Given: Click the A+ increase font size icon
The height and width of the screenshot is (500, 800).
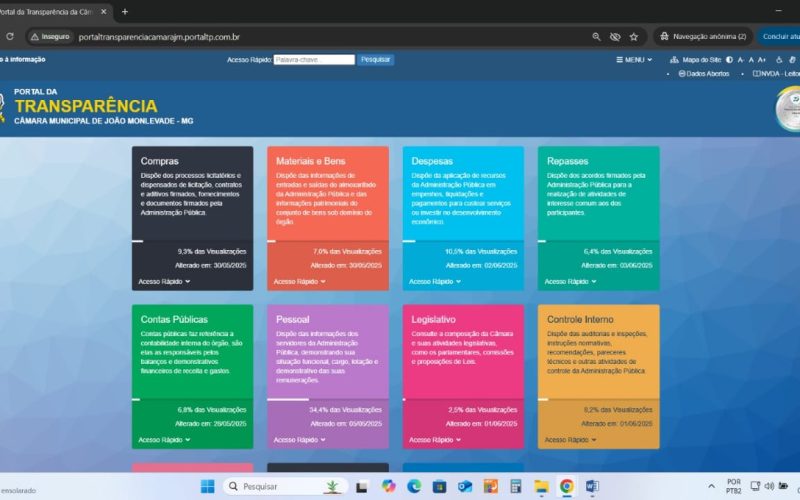Looking at the screenshot, I should point(762,60).
